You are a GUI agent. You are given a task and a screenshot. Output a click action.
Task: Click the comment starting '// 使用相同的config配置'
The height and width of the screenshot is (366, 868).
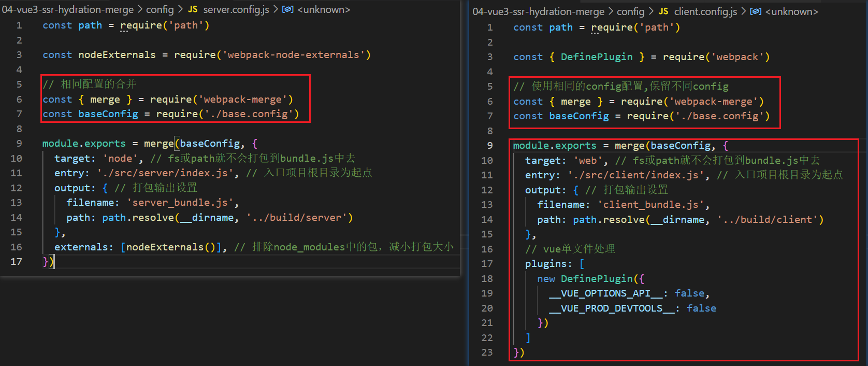[621, 86]
